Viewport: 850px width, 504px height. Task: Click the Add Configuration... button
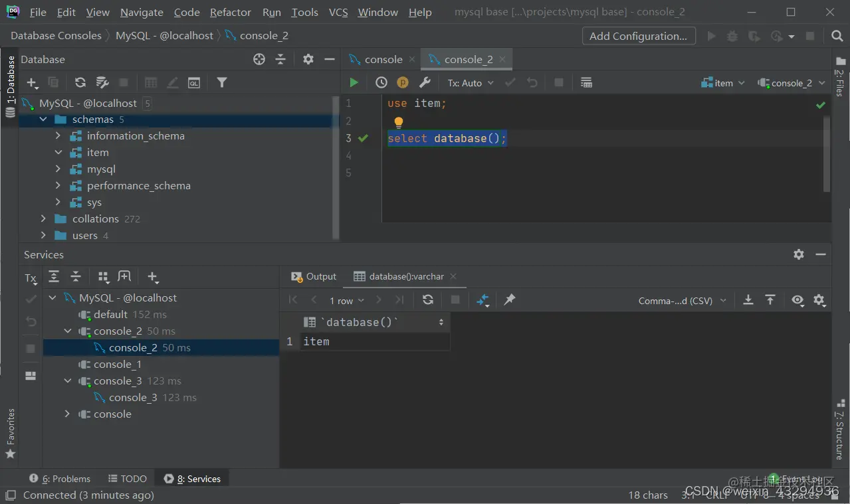(x=639, y=36)
